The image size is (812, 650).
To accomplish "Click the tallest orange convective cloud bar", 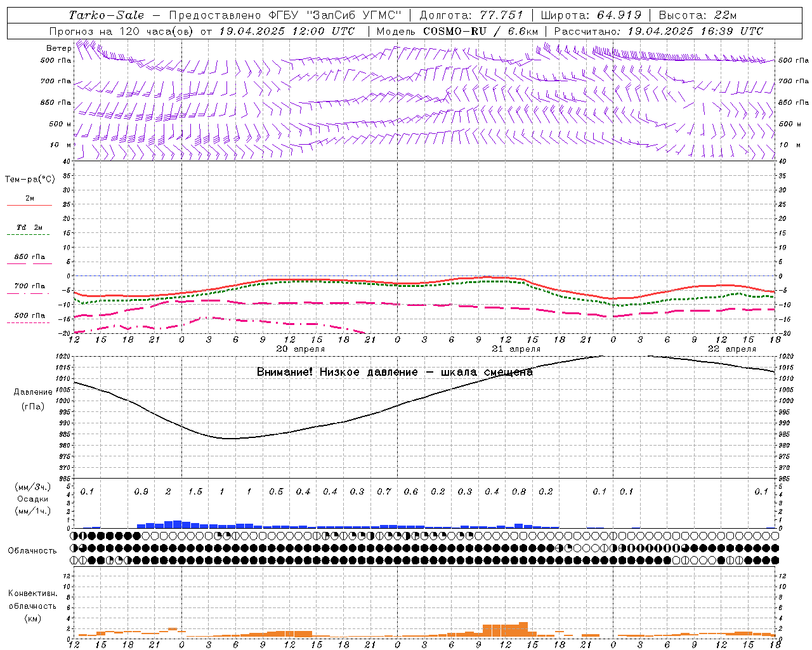I will tap(523, 629).
